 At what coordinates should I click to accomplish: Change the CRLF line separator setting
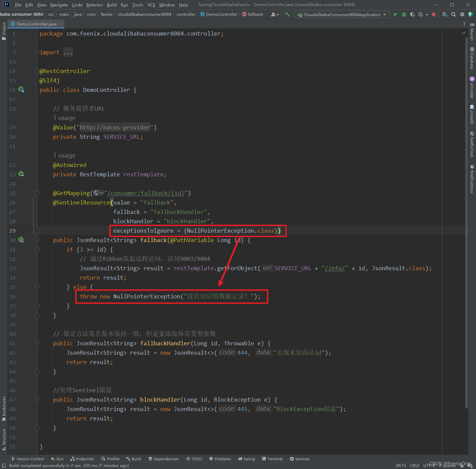(x=415, y=465)
